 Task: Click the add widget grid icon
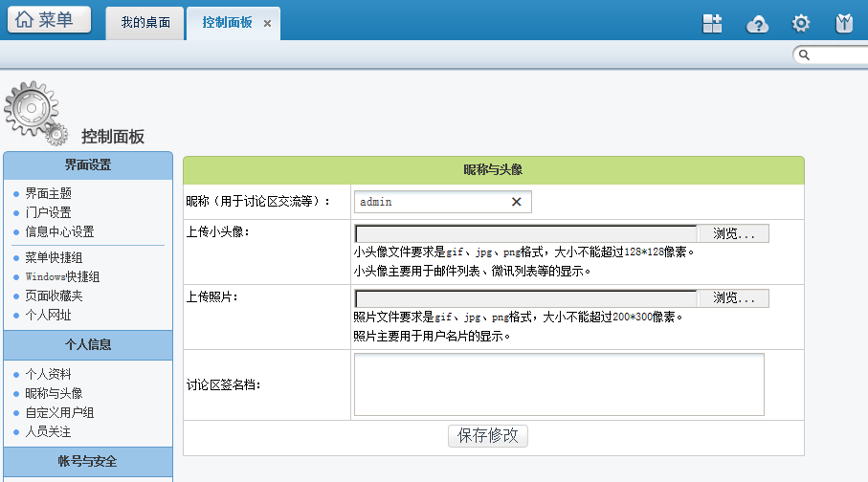point(712,24)
